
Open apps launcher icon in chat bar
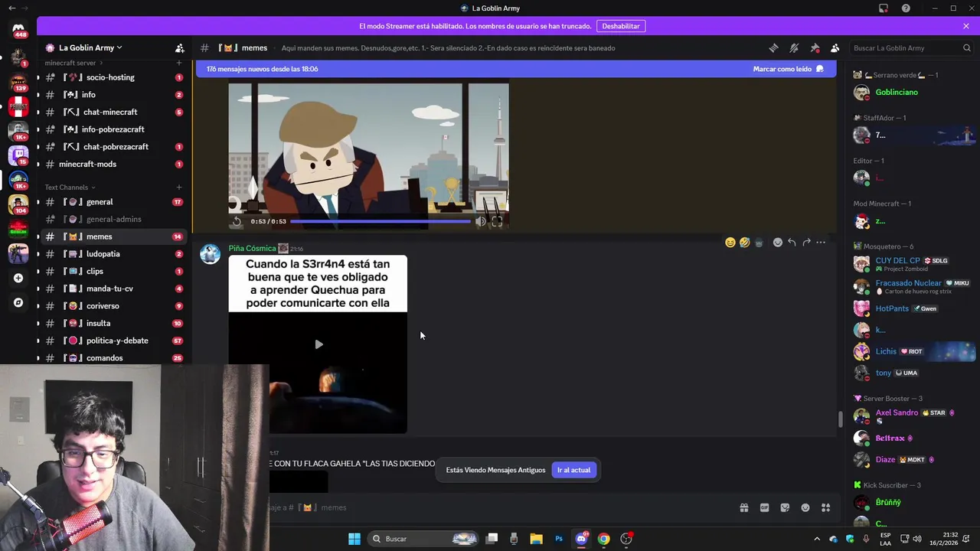pos(826,507)
